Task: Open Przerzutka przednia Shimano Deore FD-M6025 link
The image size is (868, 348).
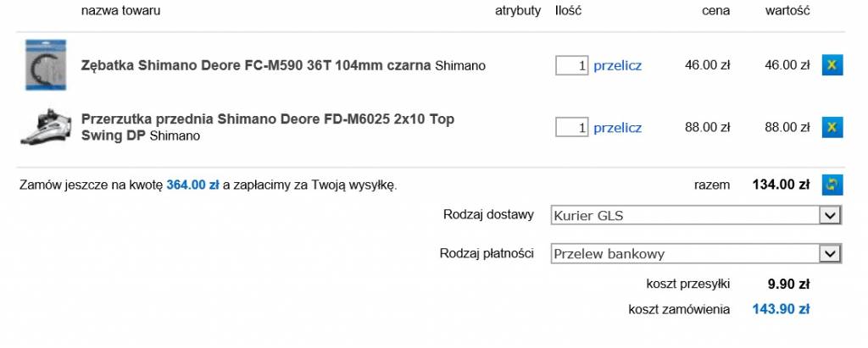Action: (268, 127)
